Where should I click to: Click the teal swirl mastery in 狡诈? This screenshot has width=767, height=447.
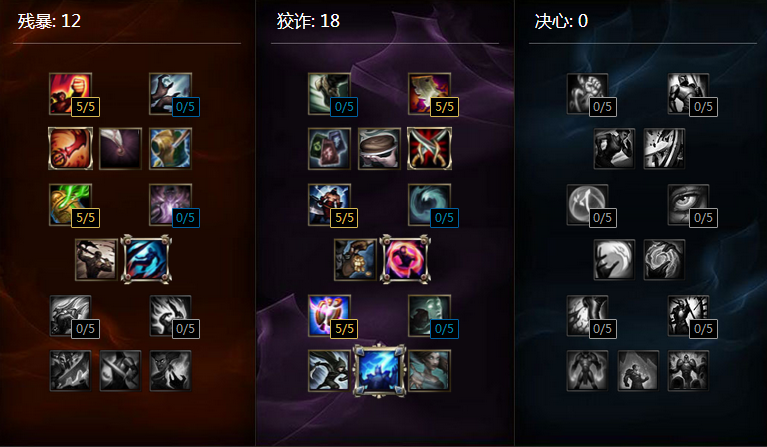click(x=429, y=205)
